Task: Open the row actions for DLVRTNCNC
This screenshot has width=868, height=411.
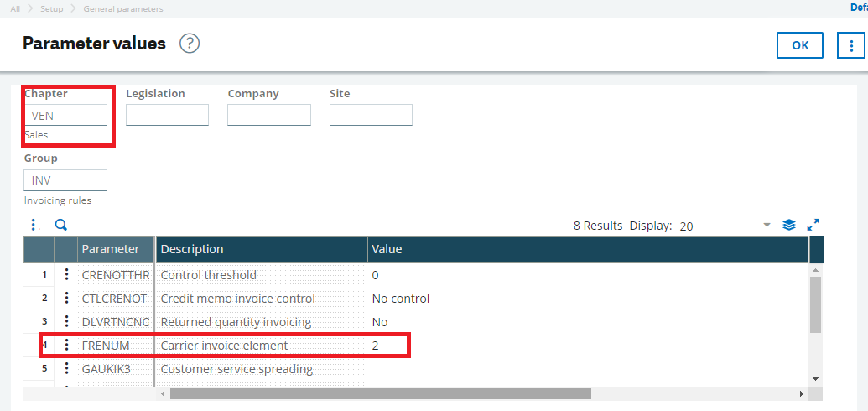Action: (x=66, y=321)
